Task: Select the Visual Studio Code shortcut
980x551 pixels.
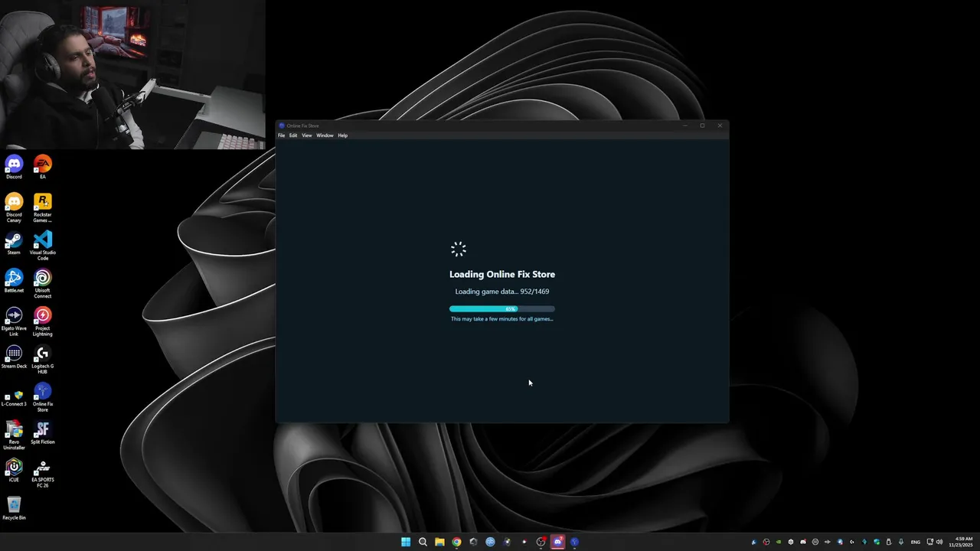Action: (43, 246)
